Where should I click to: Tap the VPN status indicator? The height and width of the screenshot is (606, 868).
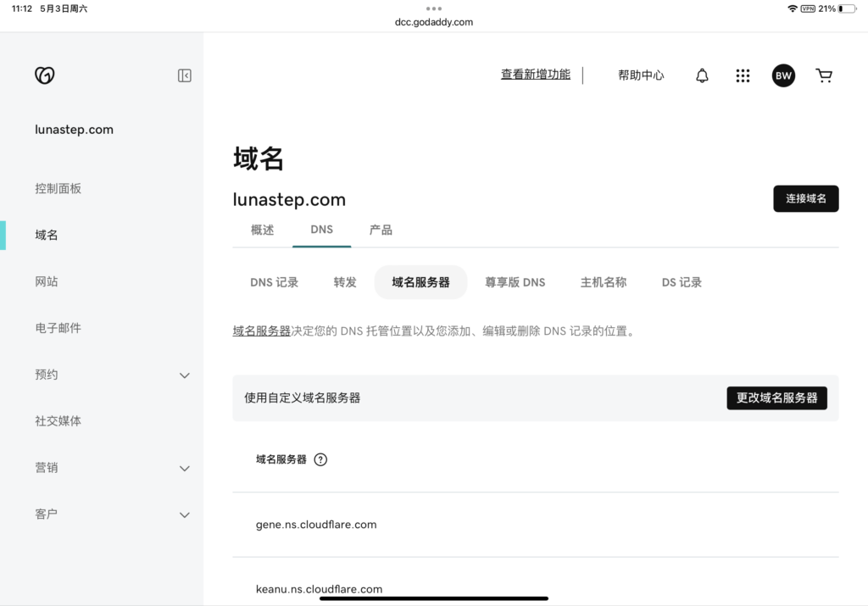[808, 8]
